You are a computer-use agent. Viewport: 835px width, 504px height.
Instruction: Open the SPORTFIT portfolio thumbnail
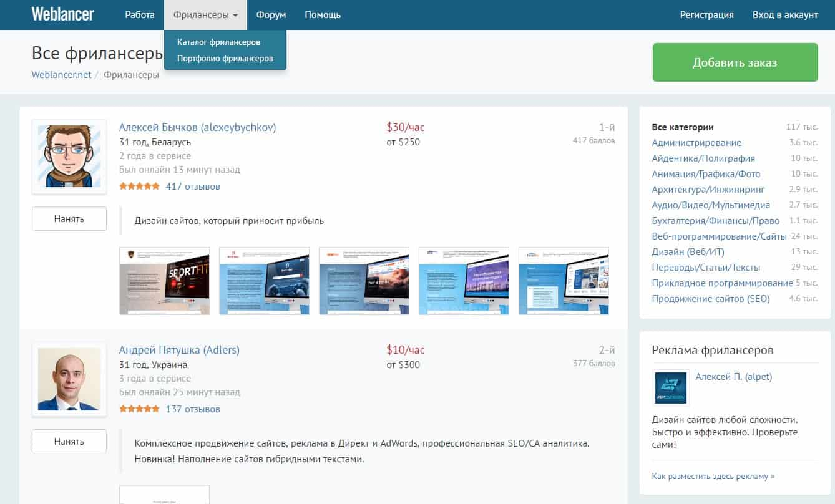164,281
